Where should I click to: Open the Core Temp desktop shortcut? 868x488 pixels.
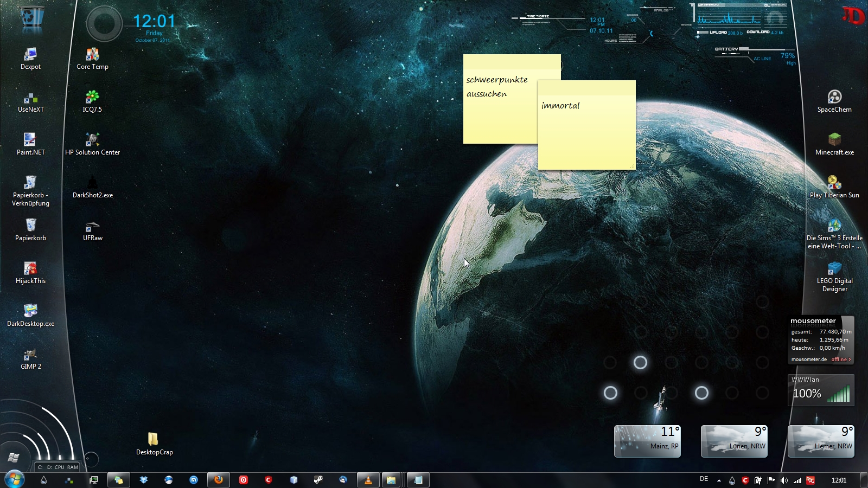tap(92, 55)
